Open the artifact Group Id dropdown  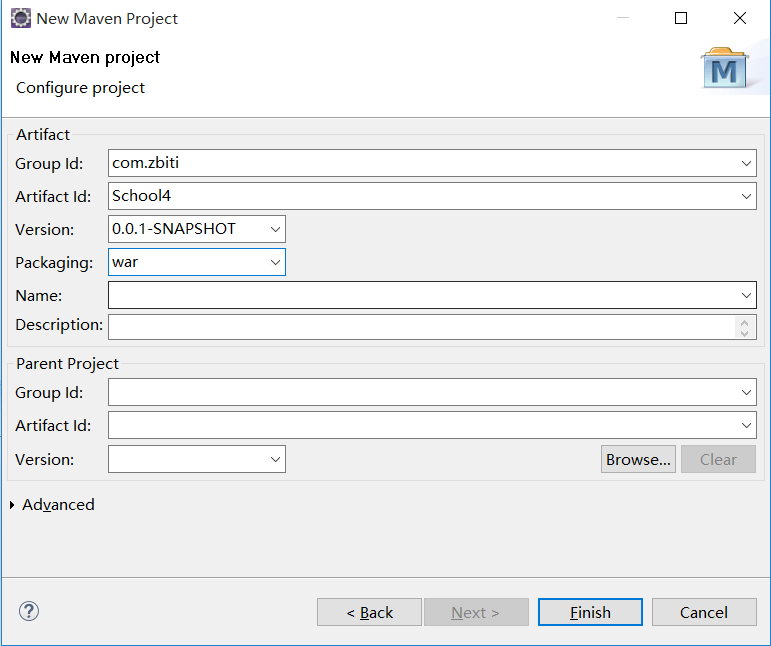pyautogui.click(x=747, y=163)
